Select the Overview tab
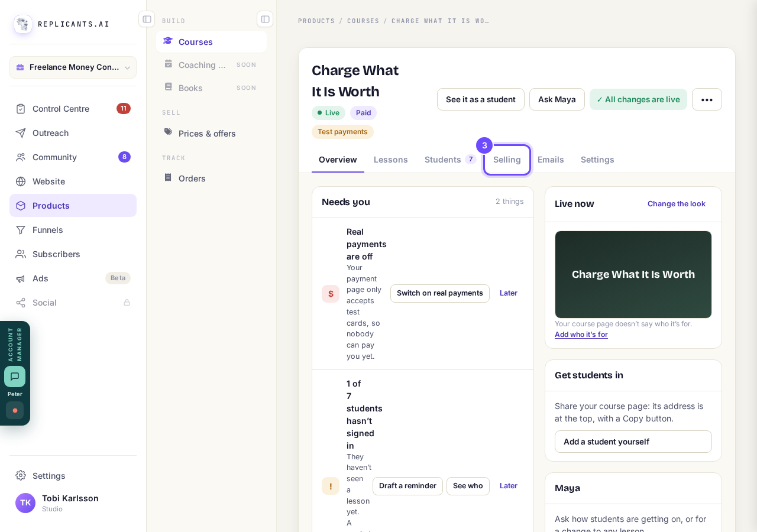Image resolution: width=757 pixels, height=532 pixels. 338,160
